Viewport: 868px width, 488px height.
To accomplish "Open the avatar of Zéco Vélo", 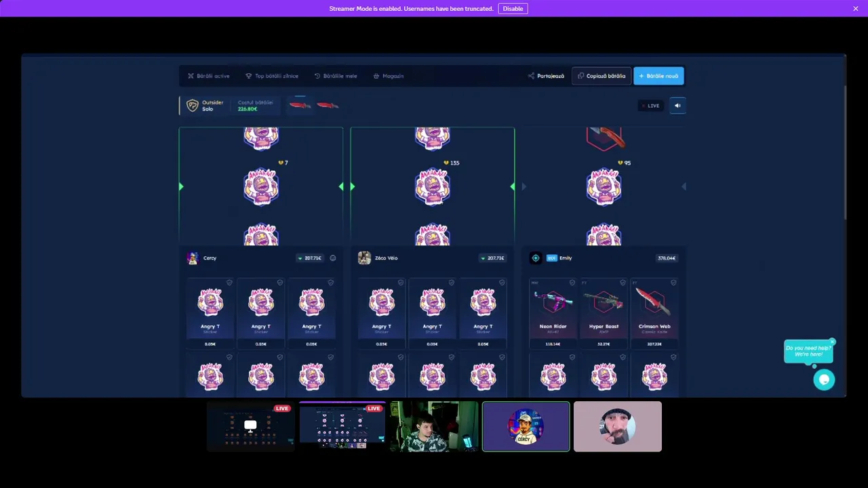I will (x=364, y=258).
